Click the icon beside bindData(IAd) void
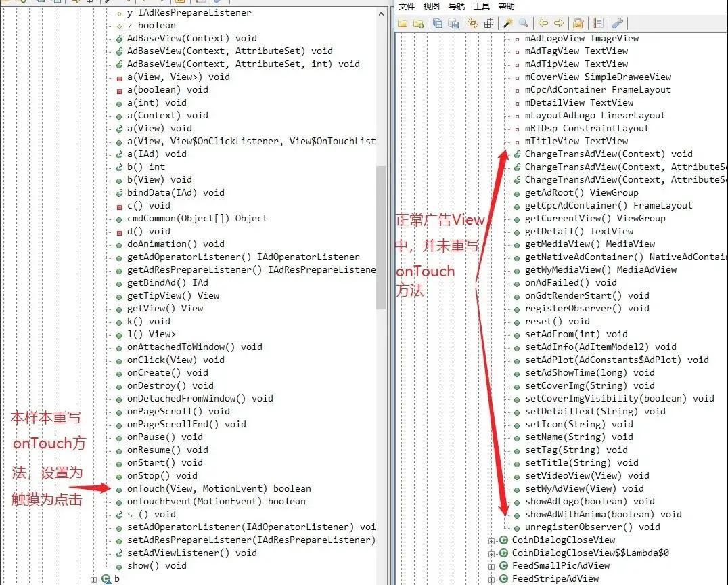Screen dimensions: 728x585 pyautogui.click(x=119, y=193)
